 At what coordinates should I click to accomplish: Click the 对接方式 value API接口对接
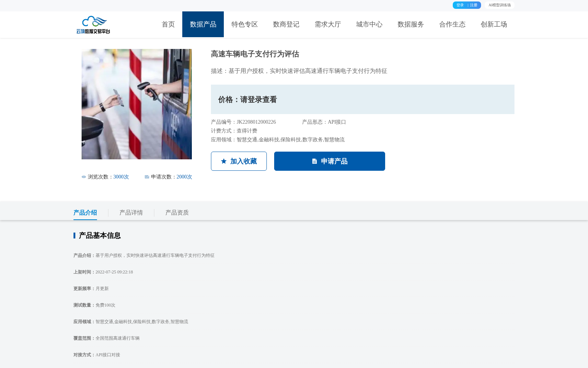(108, 355)
